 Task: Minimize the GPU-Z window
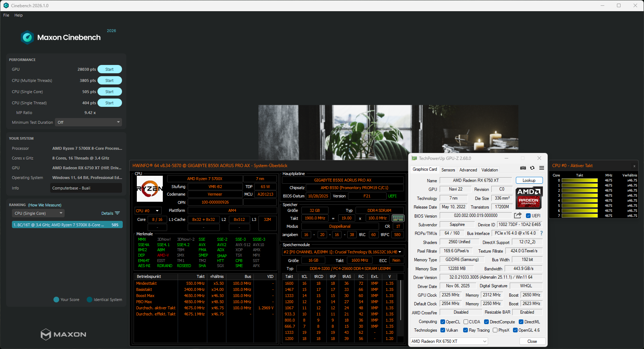point(506,158)
